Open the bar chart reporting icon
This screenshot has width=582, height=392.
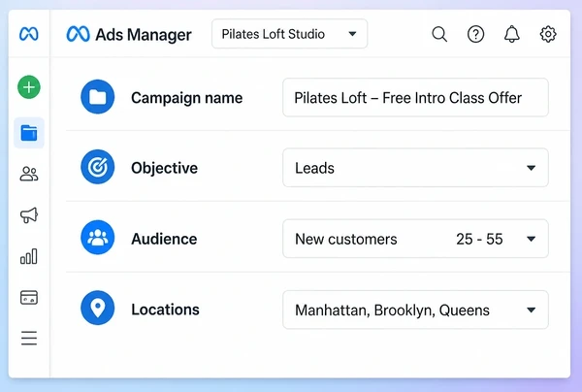pyautogui.click(x=29, y=256)
